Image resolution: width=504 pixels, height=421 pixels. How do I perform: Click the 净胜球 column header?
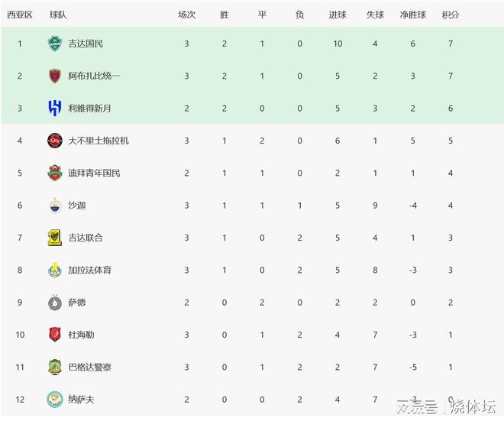click(412, 15)
